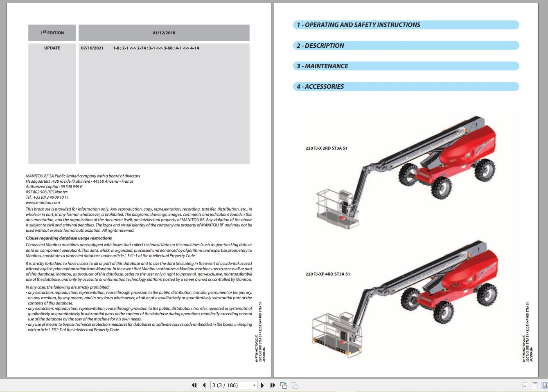Click the '07/10/2021' update date
The image size is (548, 392).
[x=92, y=48]
